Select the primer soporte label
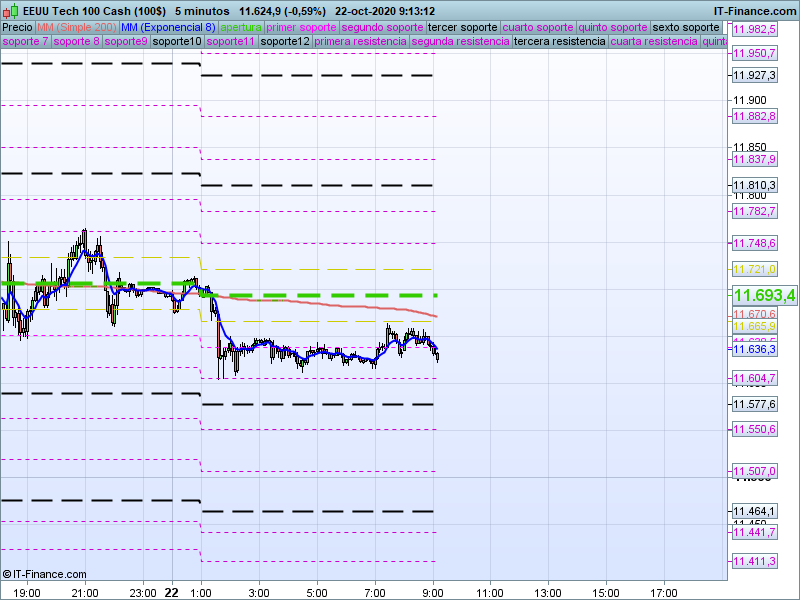This screenshot has height=600, width=800. [302, 27]
